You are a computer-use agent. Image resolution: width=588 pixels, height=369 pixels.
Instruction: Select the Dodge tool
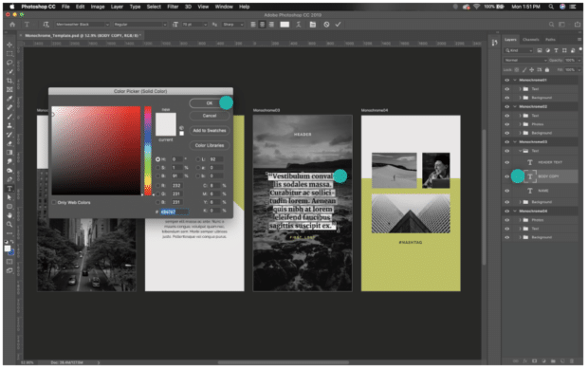pos(9,171)
